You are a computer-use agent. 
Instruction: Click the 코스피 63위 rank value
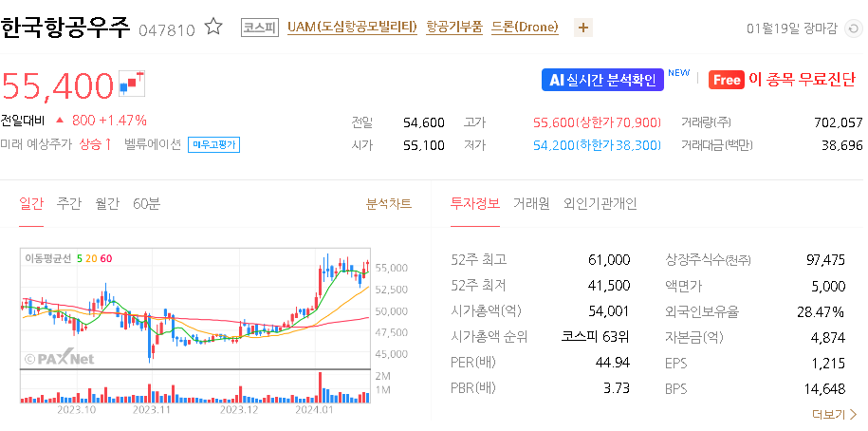[596, 336]
